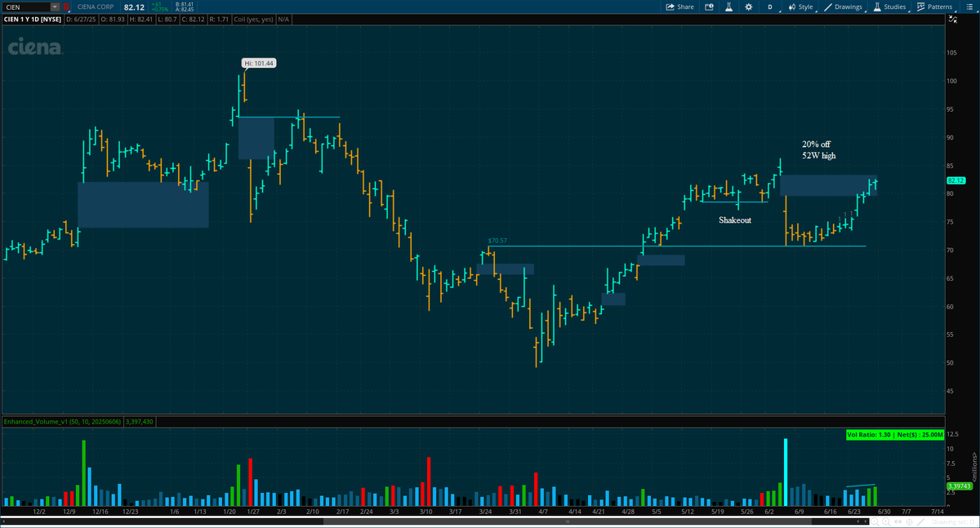Open the list menu icon at toolbar end
This screenshot has width=980, height=528.
coord(968,7)
